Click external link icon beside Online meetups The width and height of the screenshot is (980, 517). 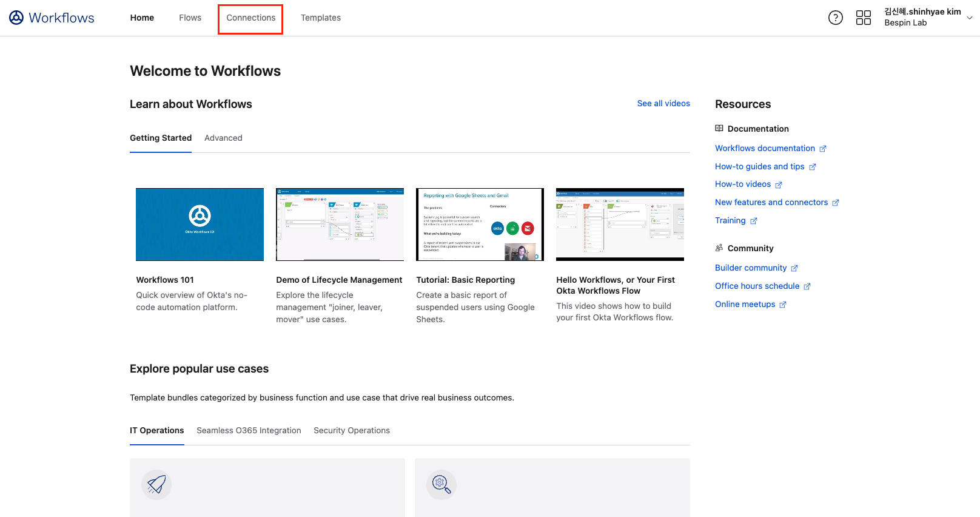[x=783, y=305]
